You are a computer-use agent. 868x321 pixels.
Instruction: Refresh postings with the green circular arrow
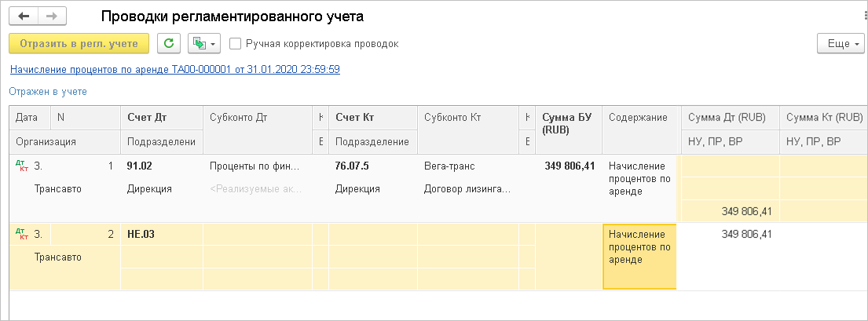169,44
